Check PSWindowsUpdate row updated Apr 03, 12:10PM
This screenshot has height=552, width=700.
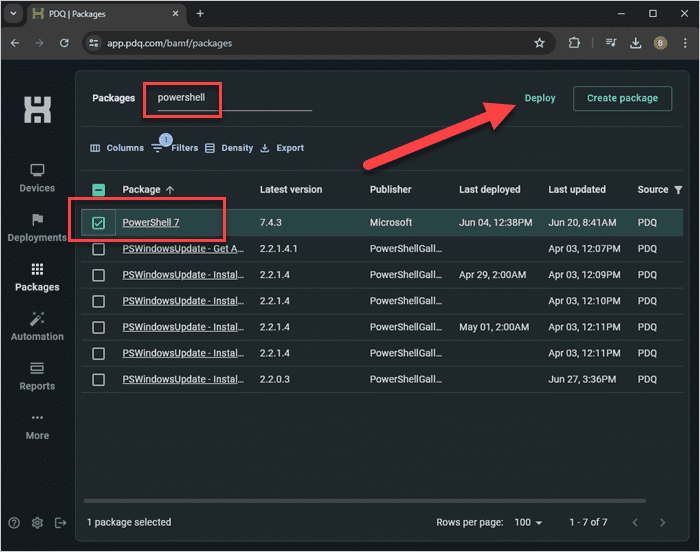98,301
